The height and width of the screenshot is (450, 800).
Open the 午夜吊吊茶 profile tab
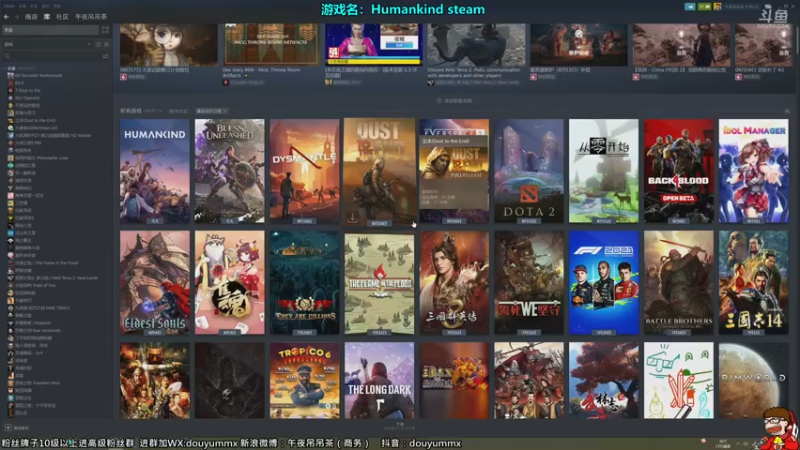[x=91, y=17]
